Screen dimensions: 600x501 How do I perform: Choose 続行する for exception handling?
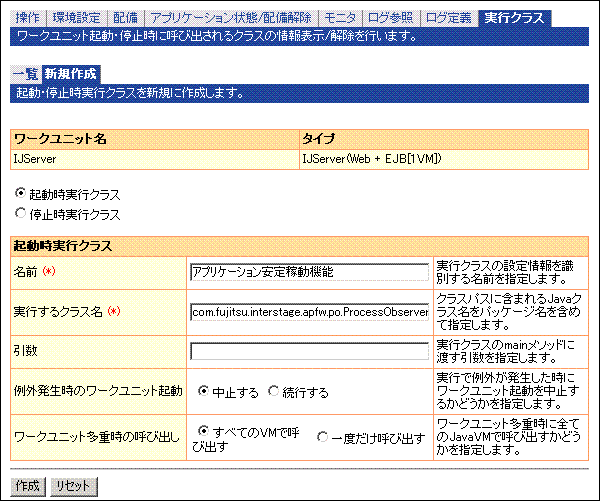point(278,392)
